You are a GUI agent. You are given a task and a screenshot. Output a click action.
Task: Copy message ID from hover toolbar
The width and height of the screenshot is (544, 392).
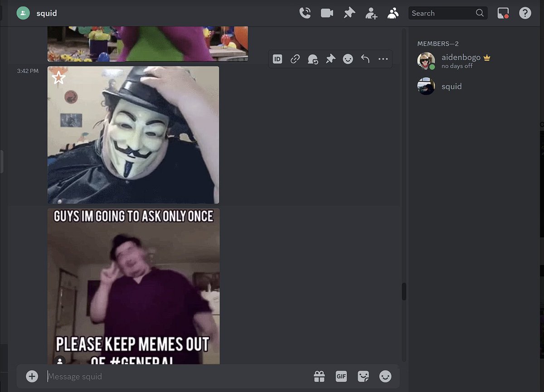(277, 59)
